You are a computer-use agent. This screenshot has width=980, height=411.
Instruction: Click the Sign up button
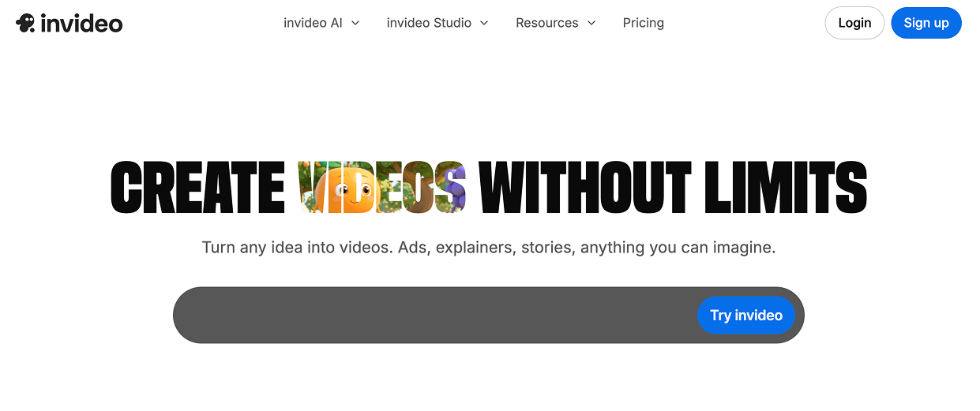pyautogui.click(x=926, y=23)
